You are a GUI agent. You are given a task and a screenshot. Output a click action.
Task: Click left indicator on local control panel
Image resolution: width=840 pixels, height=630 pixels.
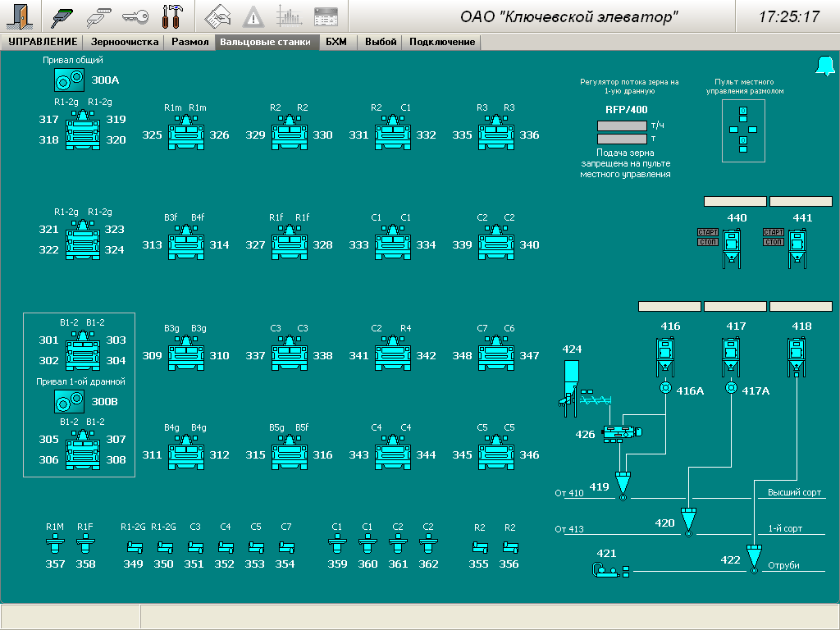[x=732, y=128]
